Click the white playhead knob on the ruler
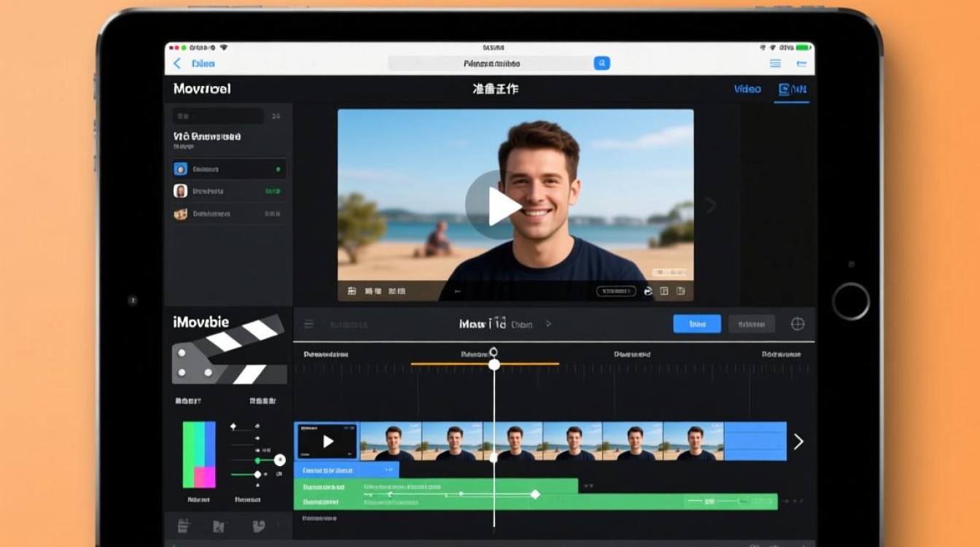Image resolution: width=980 pixels, height=547 pixels. tap(494, 364)
